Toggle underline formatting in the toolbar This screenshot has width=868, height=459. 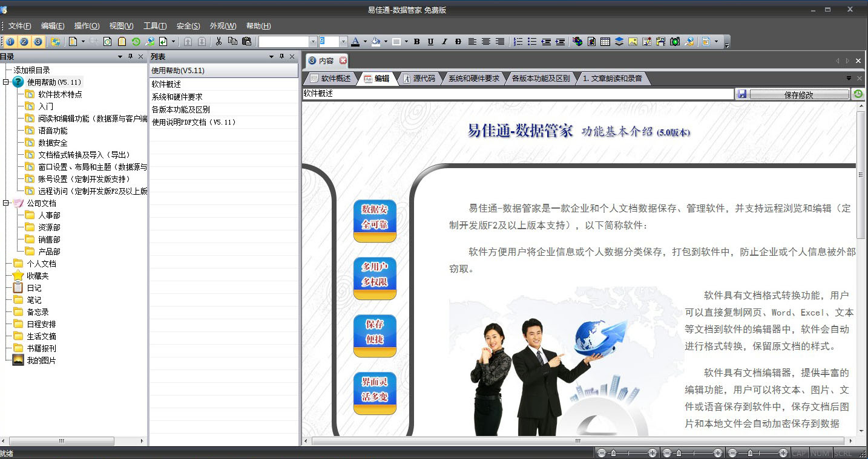pos(430,42)
